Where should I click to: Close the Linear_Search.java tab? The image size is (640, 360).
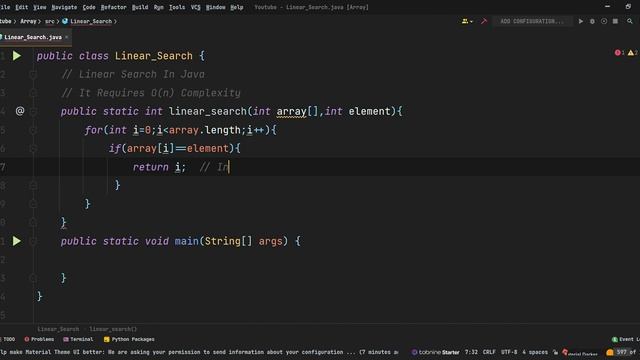pyautogui.click(x=67, y=37)
